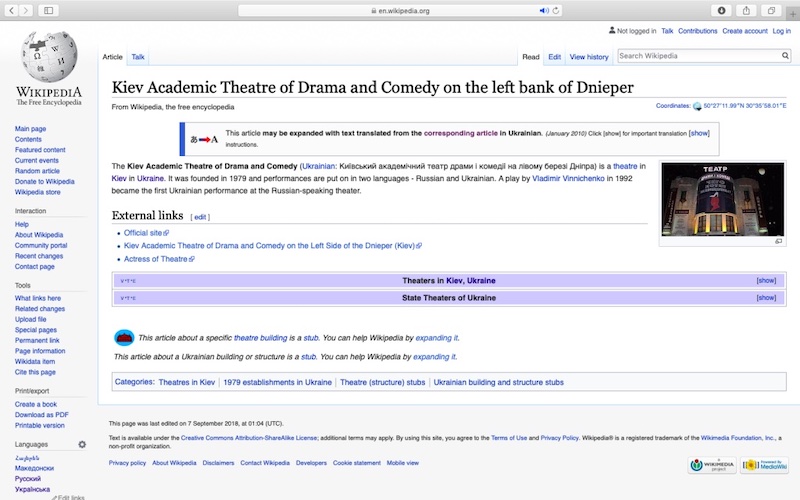
Task: Mute the tab audio speaker icon
Action: point(544,10)
